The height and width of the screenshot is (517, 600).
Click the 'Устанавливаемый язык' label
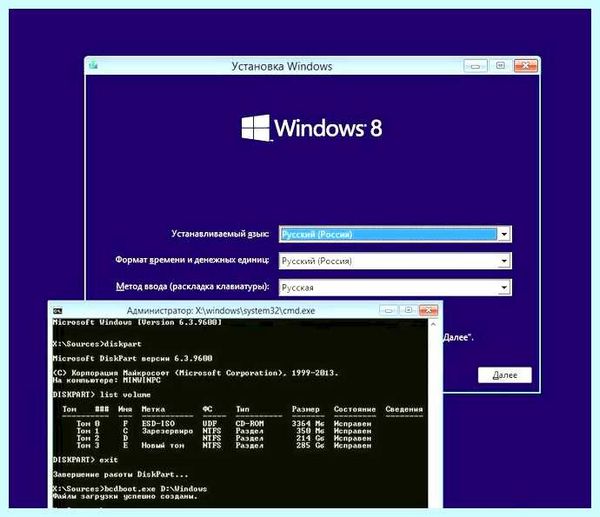pyautogui.click(x=220, y=234)
